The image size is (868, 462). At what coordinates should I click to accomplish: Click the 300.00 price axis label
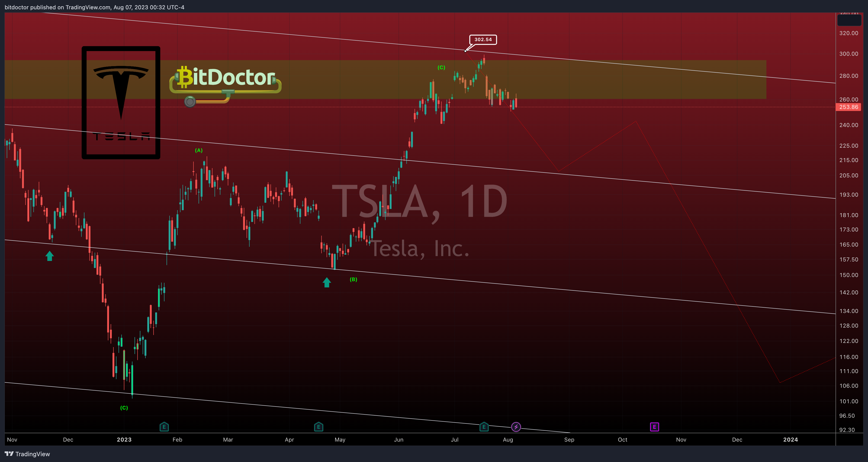coord(849,54)
